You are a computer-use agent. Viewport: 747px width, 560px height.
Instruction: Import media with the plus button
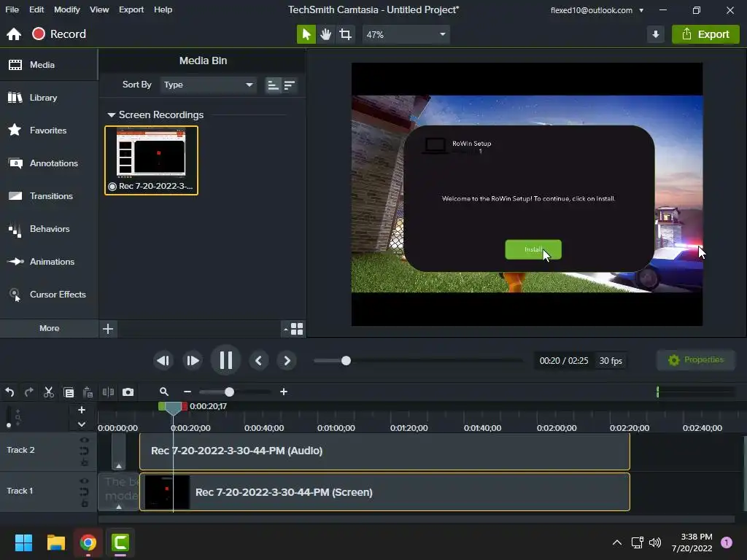(108, 329)
